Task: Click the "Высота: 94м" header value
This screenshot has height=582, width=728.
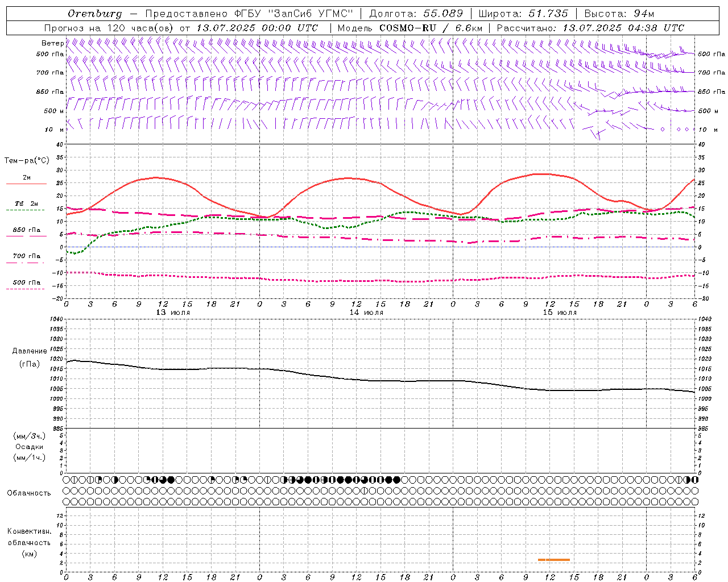Action: 619,14
